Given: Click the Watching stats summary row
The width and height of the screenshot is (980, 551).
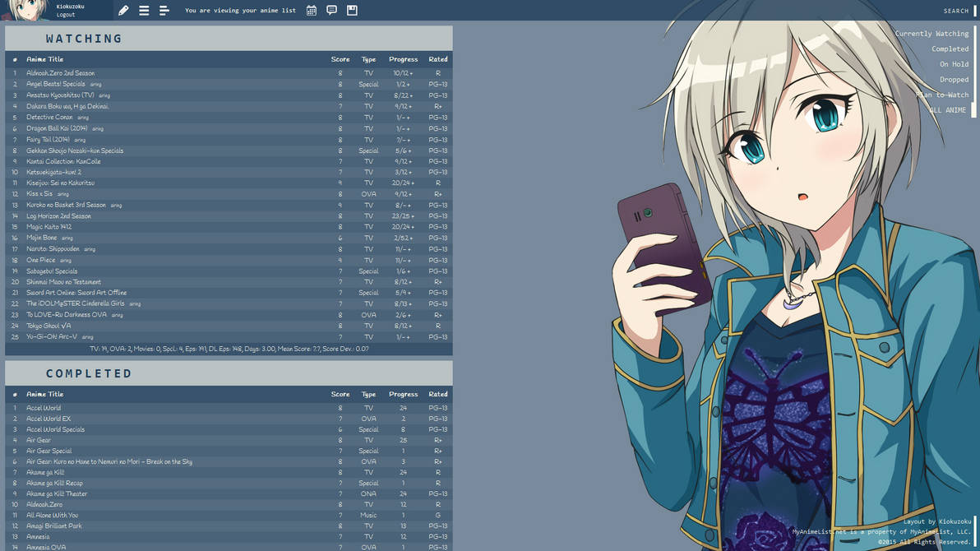Looking at the screenshot, I should pyautogui.click(x=229, y=349).
